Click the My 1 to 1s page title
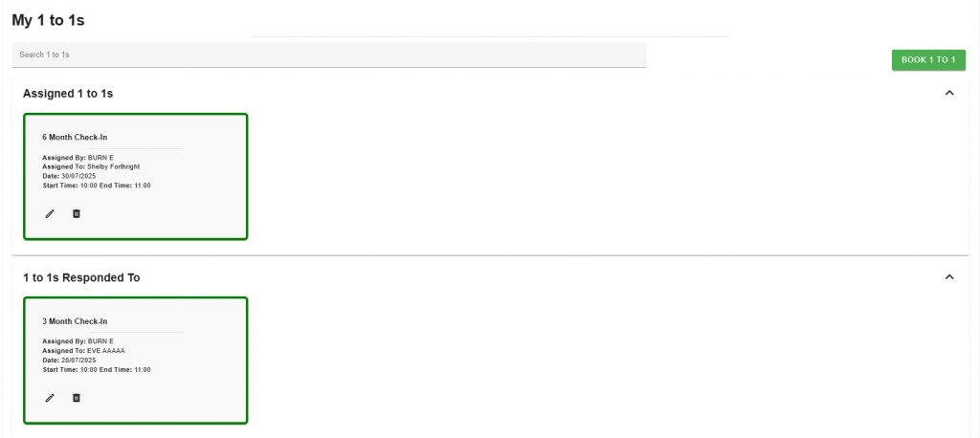 click(49, 20)
